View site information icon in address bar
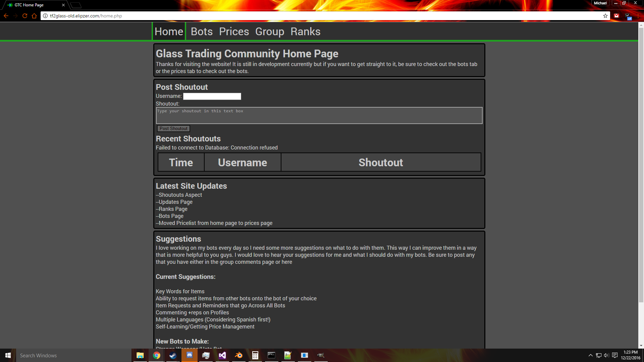This screenshot has width=644, height=362. [x=45, y=16]
